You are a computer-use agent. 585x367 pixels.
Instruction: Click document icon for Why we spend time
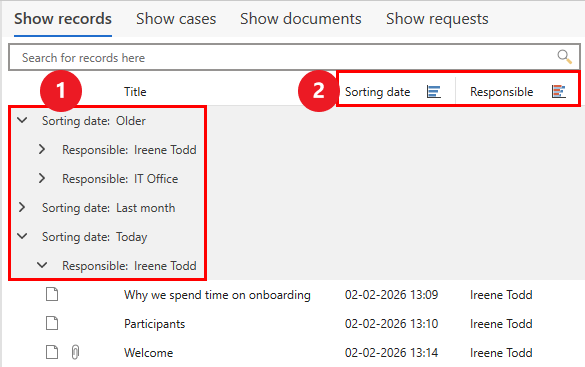[52, 294]
